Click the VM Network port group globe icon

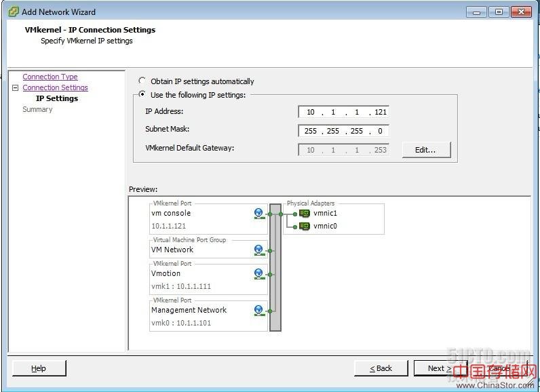(x=258, y=250)
